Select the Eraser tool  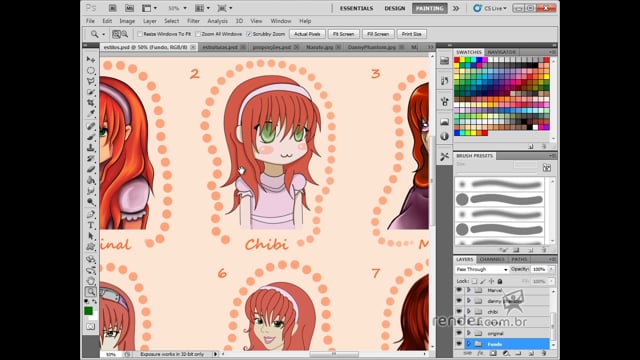[x=91, y=169]
